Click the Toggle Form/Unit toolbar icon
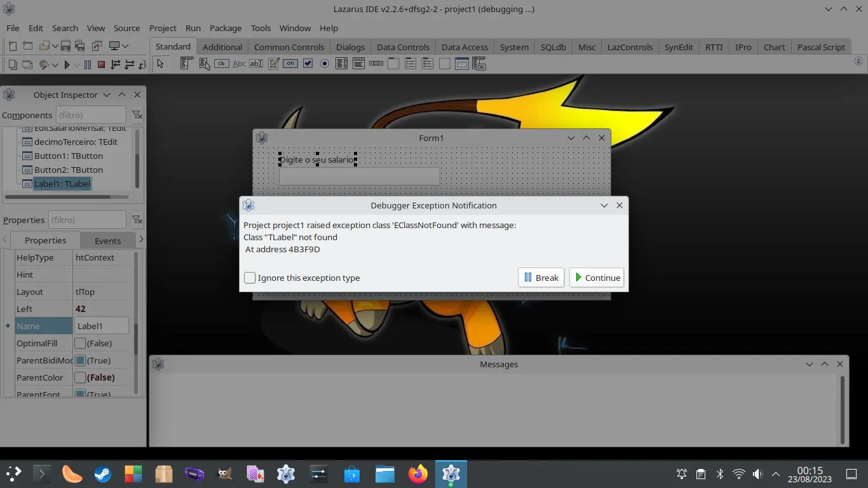868x488 pixels. coord(97,46)
